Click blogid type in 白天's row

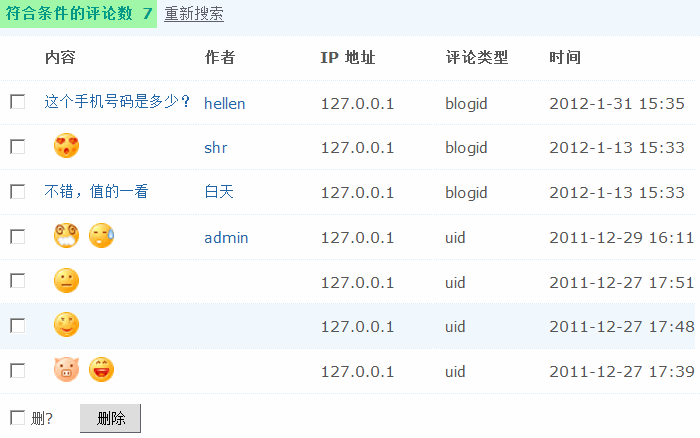point(466,193)
